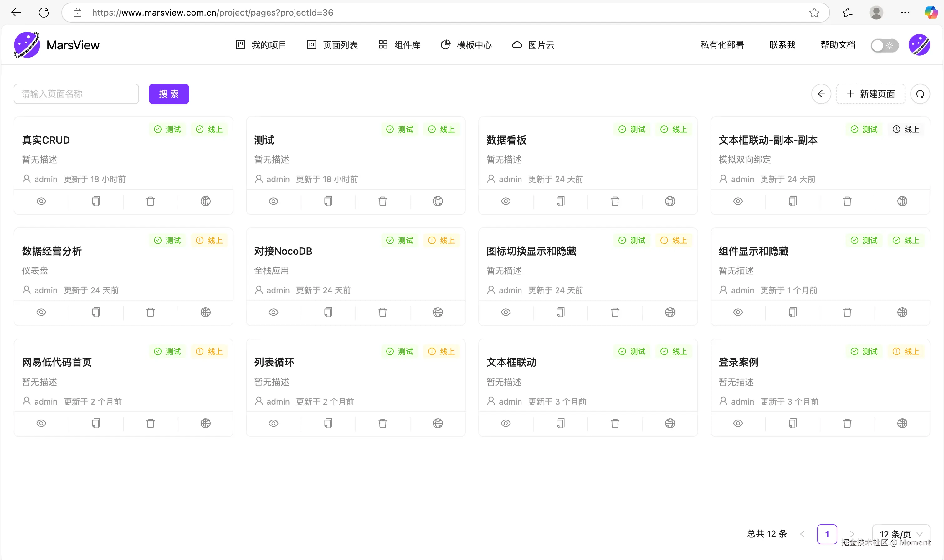Click eye preview icon on 文本框联动 card

506,423
